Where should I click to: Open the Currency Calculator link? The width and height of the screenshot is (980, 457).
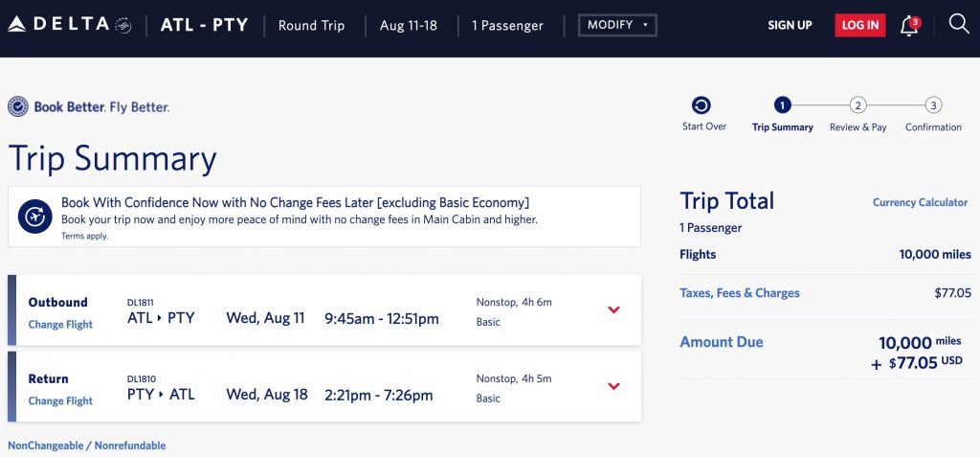(x=920, y=203)
